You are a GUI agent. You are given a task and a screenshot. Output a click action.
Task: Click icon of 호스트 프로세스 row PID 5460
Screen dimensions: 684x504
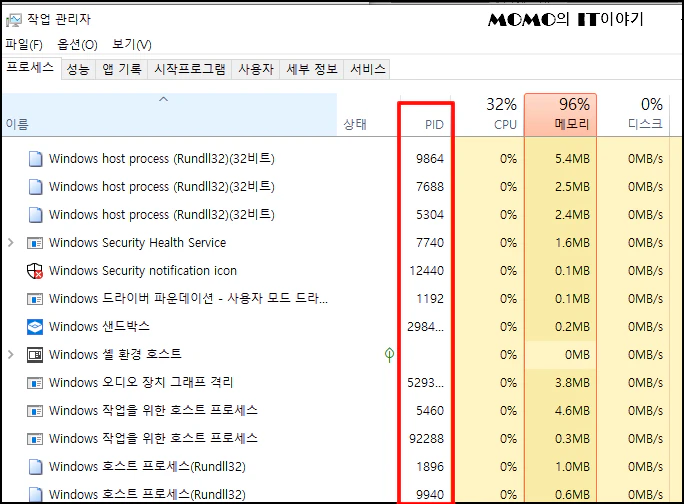(x=35, y=411)
